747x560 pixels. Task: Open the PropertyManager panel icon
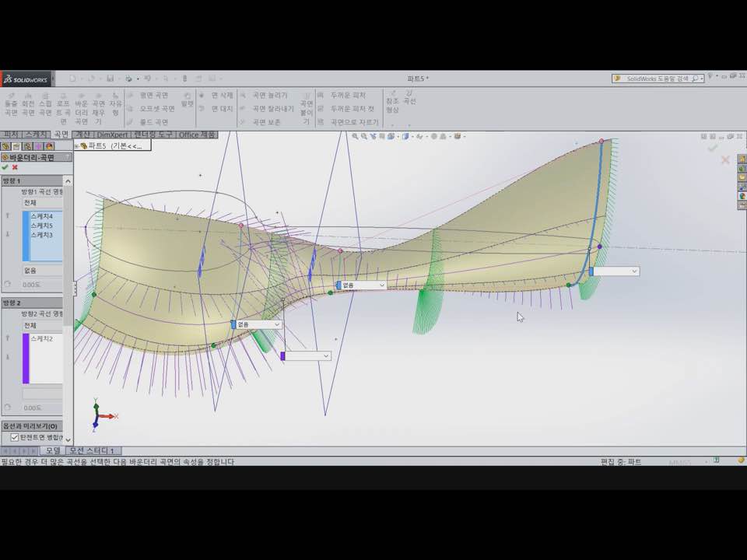pos(17,146)
